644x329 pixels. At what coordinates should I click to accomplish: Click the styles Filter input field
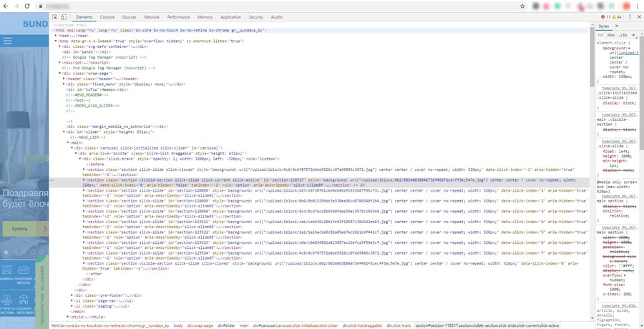coord(600,35)
